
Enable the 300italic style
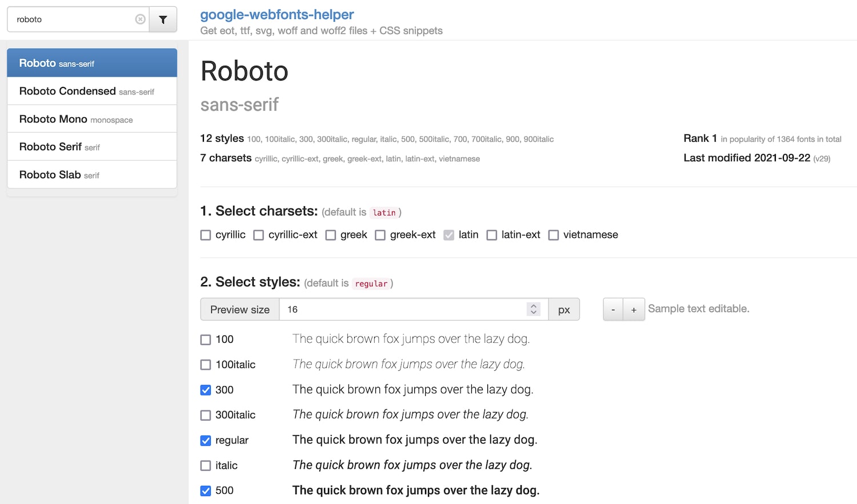click(205, 415)
